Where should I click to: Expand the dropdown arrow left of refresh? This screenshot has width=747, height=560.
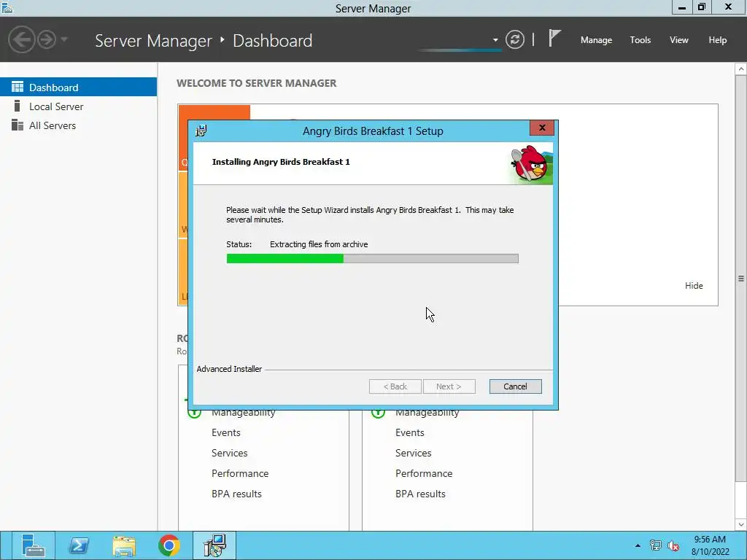coord(495,40)
